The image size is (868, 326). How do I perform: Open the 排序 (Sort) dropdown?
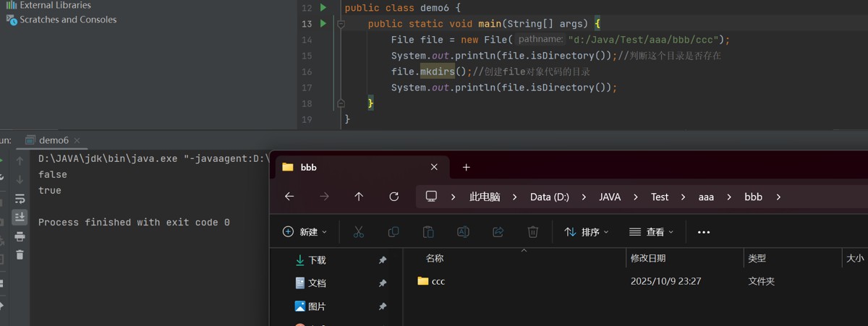587,232
